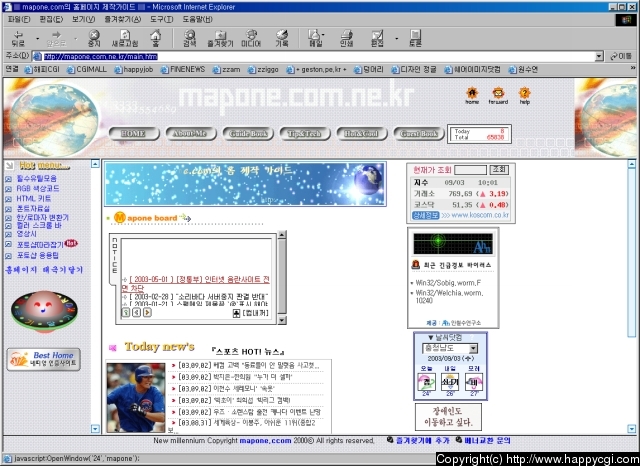The image size is (640, 466).
Task: Open the Win32/Sobig.worm.F virus link
Action: 448,283
